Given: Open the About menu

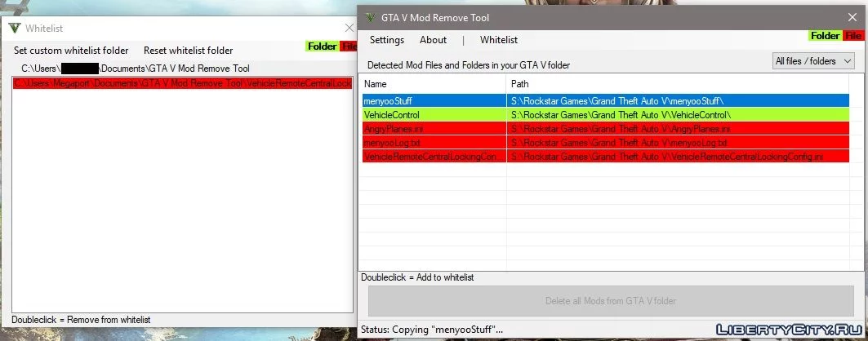Looking at the screenshot, I should pyautogui.click(x=433, y=40).
